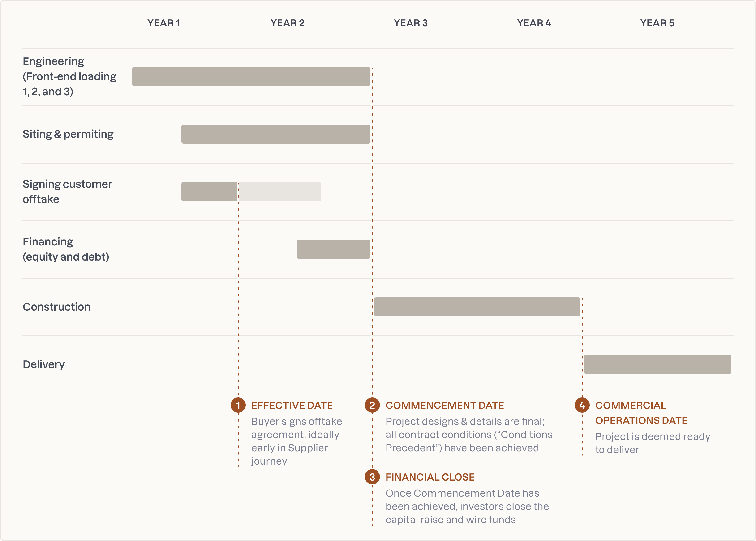Click the Delivery timeline bar
Image resolution: width=756 pixels, height=541 pixels.
657,364
